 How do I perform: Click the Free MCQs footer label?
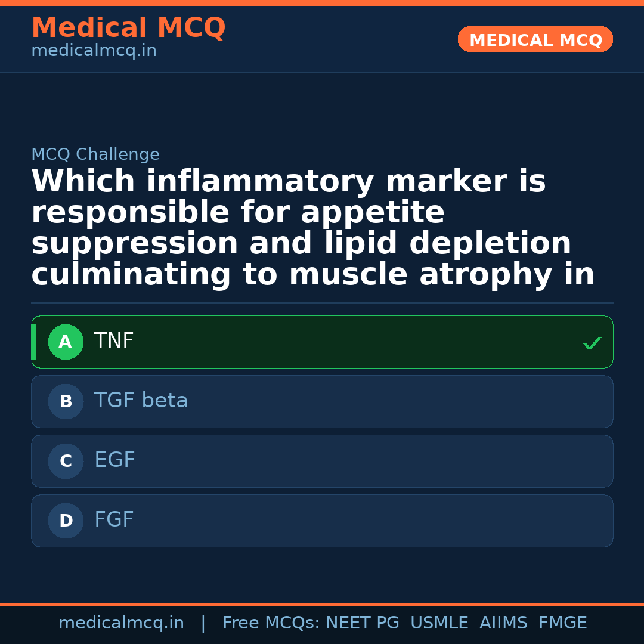pos(271,623)
